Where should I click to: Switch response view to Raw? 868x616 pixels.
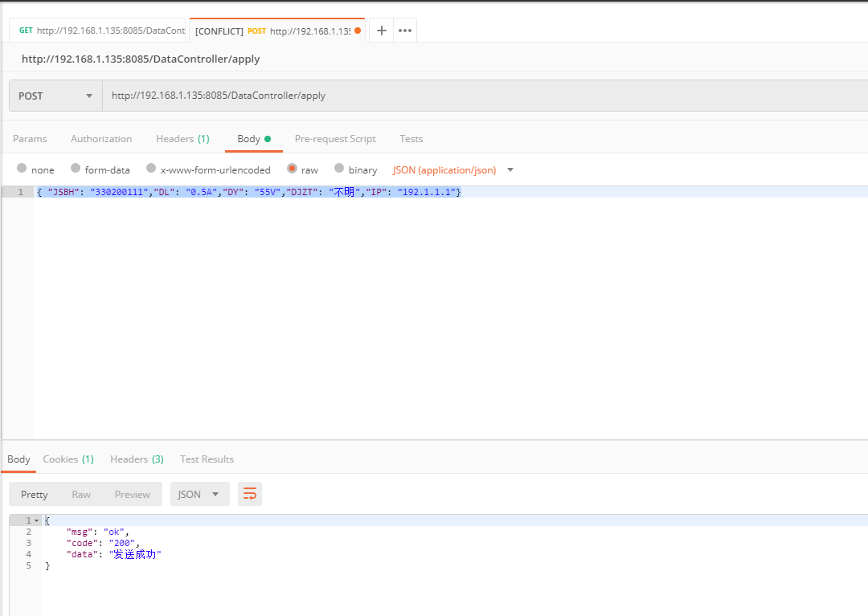(x=81, y=495)
